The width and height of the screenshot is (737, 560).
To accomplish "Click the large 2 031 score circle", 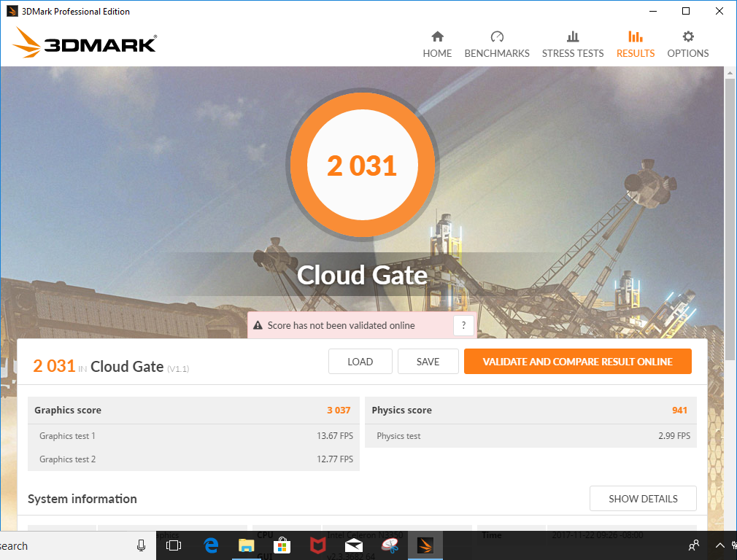I will (x=362, y=166).
